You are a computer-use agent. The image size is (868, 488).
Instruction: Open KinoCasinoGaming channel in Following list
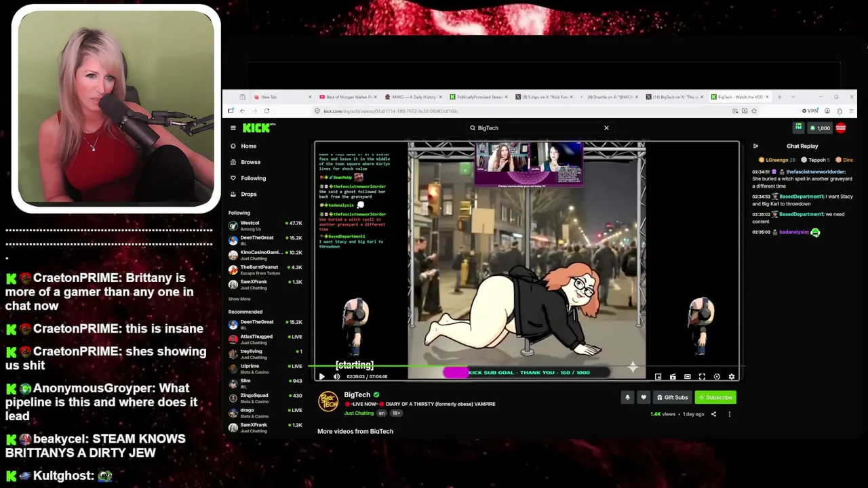[x=265, y=255]
